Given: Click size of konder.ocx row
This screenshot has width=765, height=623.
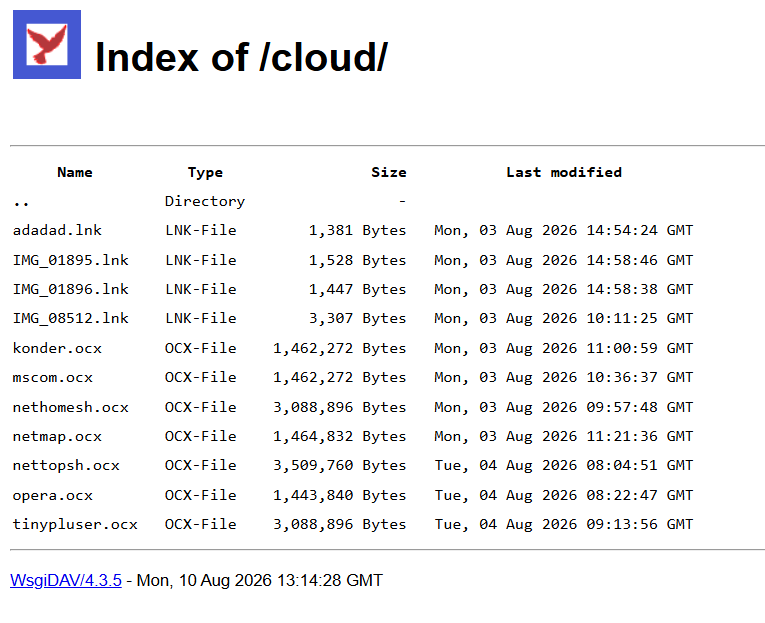Looking at the screenshot, I should tap(340, 348).
